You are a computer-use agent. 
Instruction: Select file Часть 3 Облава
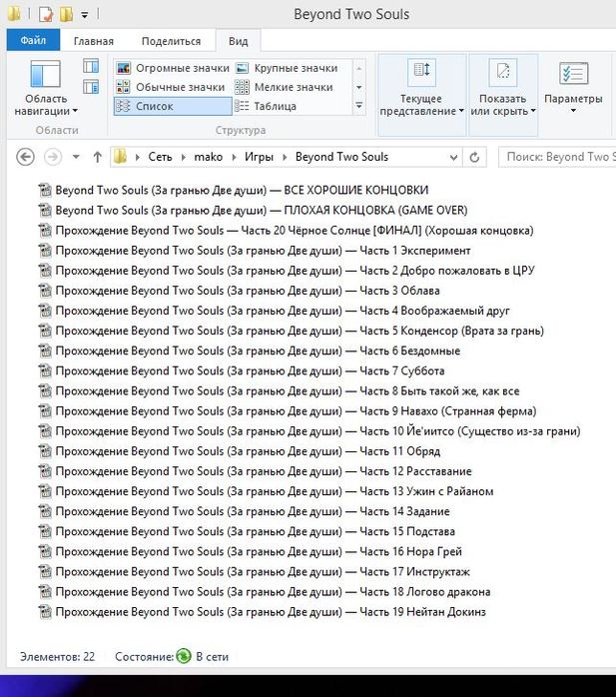pyautogui.click(x=239, y=291)
